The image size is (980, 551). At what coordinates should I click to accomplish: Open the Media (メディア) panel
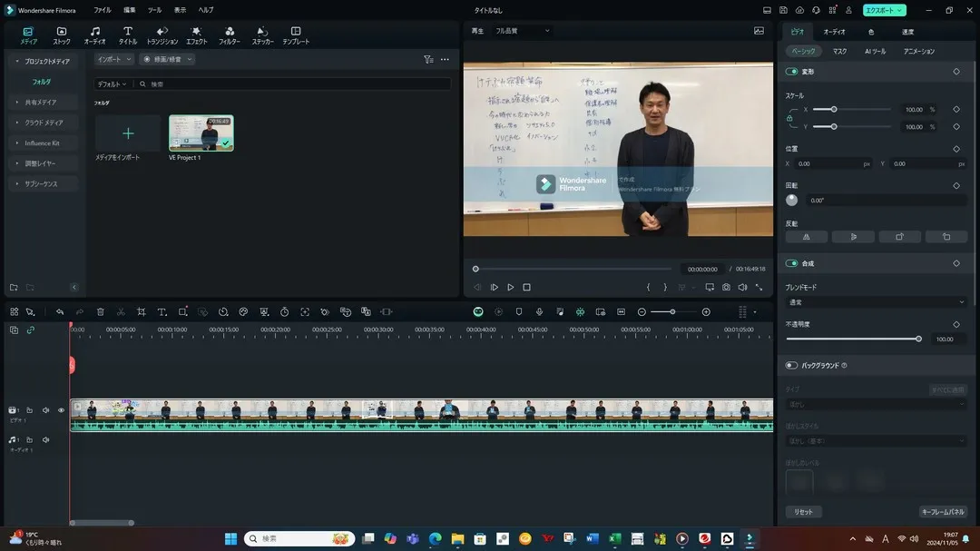[28, 35]
